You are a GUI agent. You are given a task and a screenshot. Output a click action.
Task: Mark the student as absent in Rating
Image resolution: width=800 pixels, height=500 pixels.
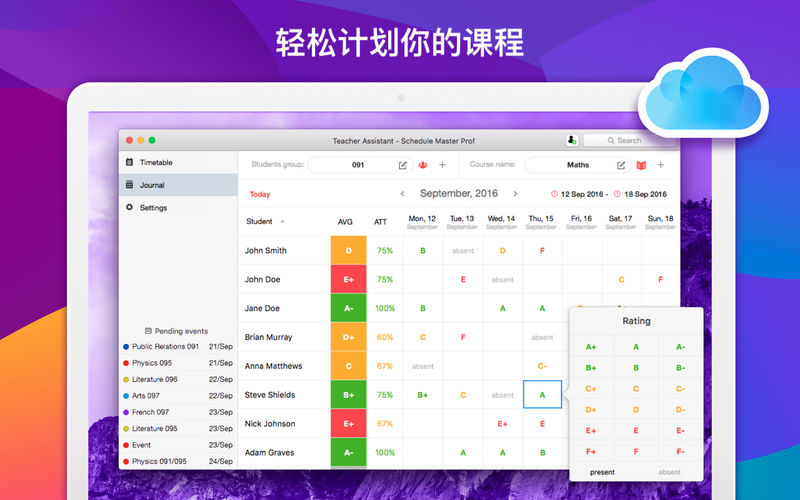[x=669, y=472]
